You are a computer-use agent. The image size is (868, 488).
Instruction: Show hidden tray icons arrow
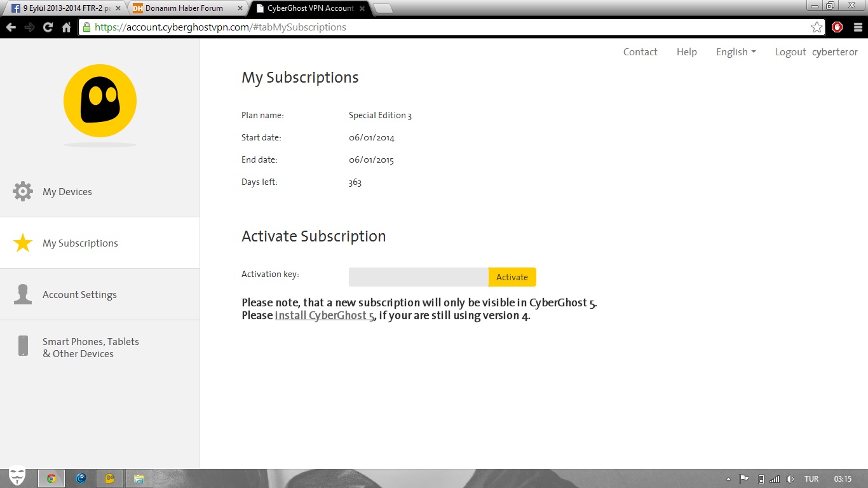728,479
